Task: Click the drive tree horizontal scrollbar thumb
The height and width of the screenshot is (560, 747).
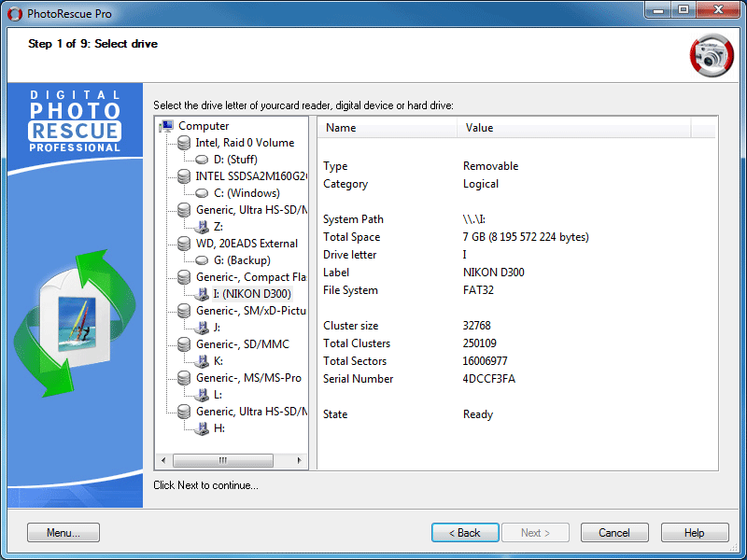Action: [x=223, y=460]
